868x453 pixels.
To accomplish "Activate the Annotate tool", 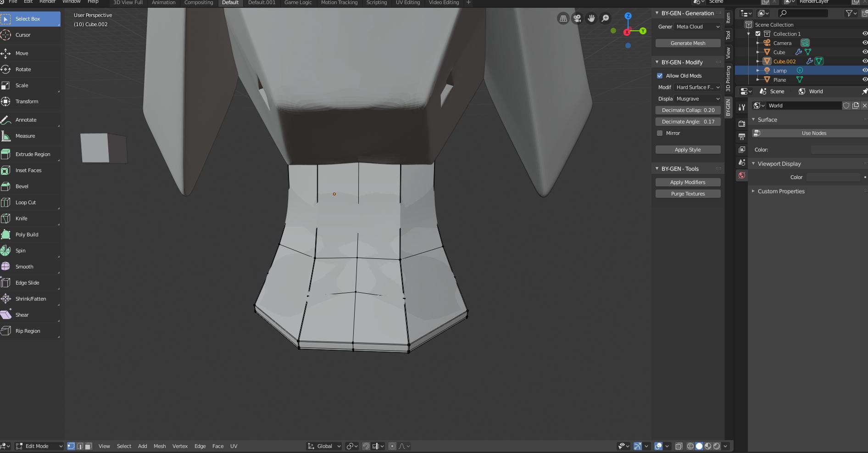I will point(30,120).
